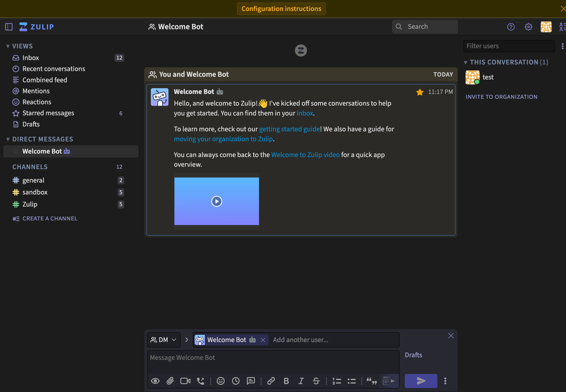Click You and Welcome Bot header
This screenshot has width=566, height=392.
[194, 74]
